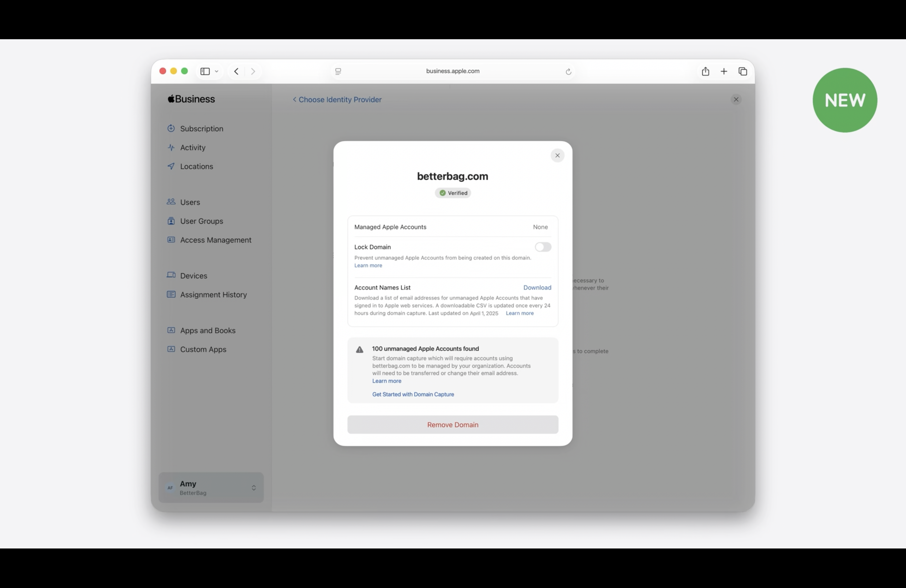
Task: Open User Groups in the sidebar
Action: (x=195, y=221)
